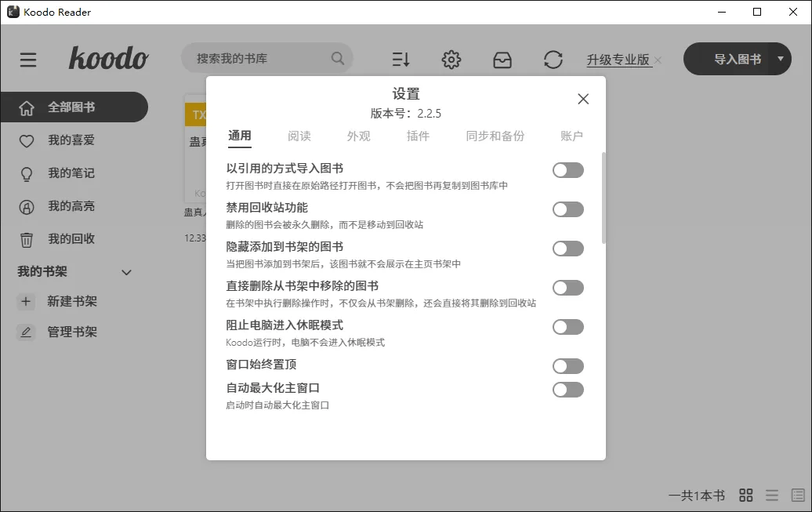Screen dimensions: 812x512
Task: Turn on 窗口始终置顶 toggle
Action: pyautogui.click(x=567, y=366)
